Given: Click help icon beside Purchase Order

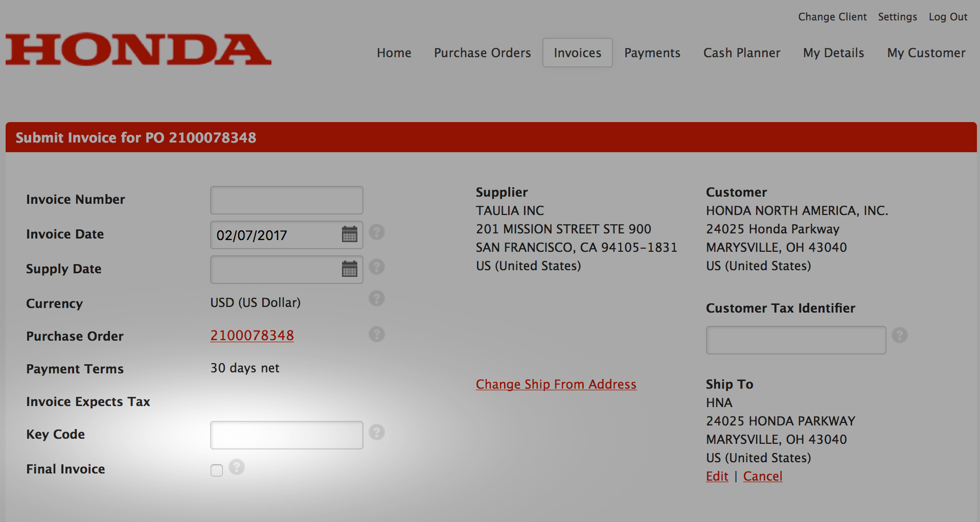Looking at the screenshot, I should point(377,335).
